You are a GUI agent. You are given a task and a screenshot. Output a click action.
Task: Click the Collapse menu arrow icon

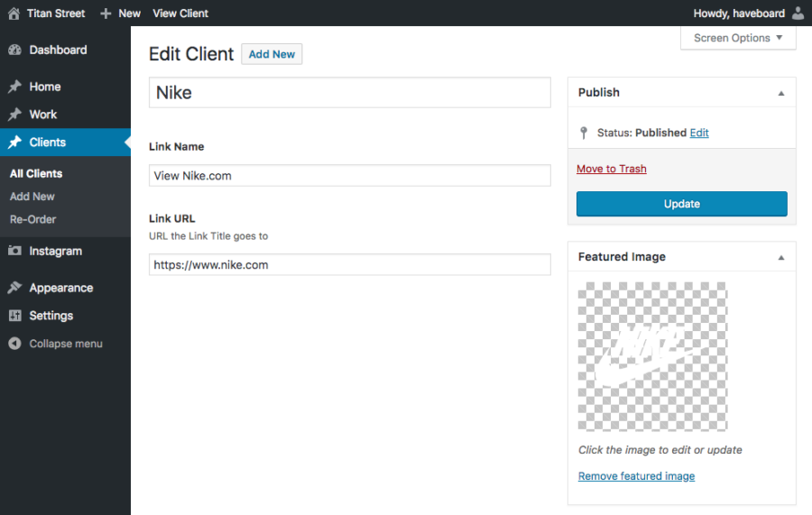tap(14, 345)
